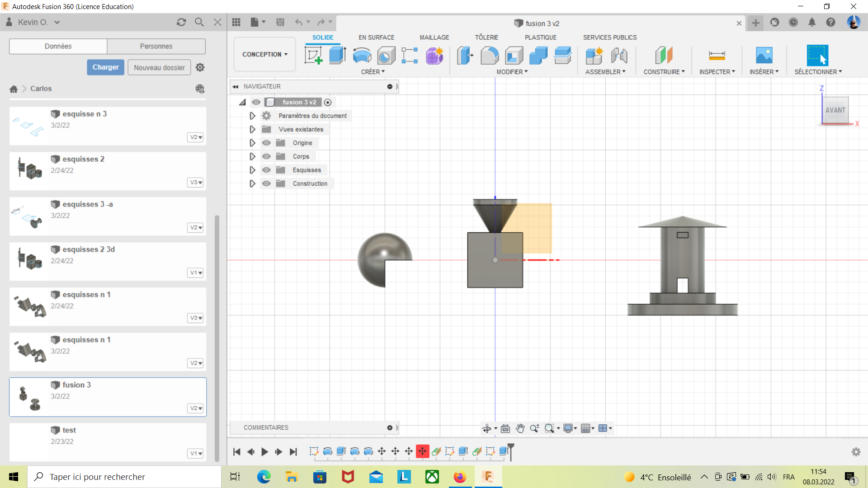Expand the Origine tree node
The width and height of the screenshot is (868, 488).
click(x=252, y=143)
